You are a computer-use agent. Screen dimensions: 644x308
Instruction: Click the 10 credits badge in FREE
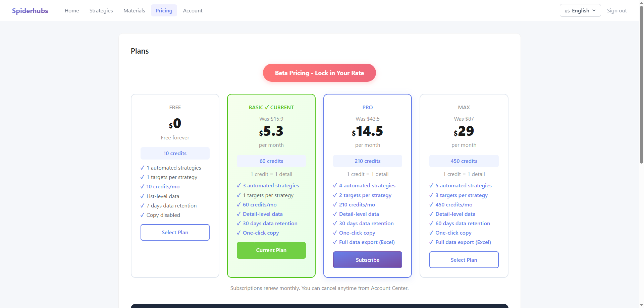pos(175,153)
